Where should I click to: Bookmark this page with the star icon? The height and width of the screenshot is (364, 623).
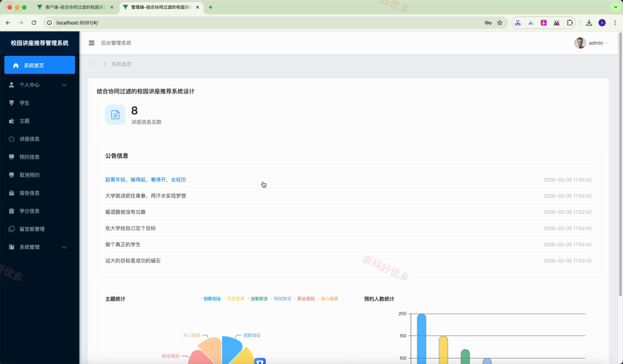(x=500, y=22)
